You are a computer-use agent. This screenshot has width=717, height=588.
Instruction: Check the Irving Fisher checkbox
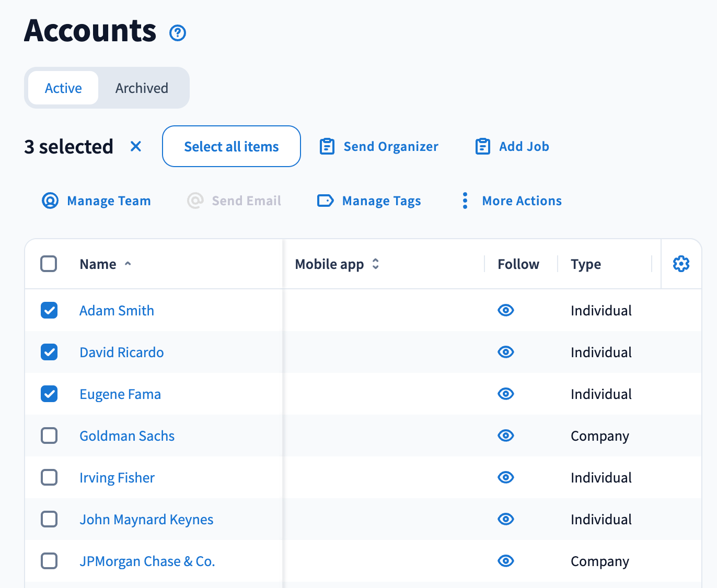[x=49, y=478]
